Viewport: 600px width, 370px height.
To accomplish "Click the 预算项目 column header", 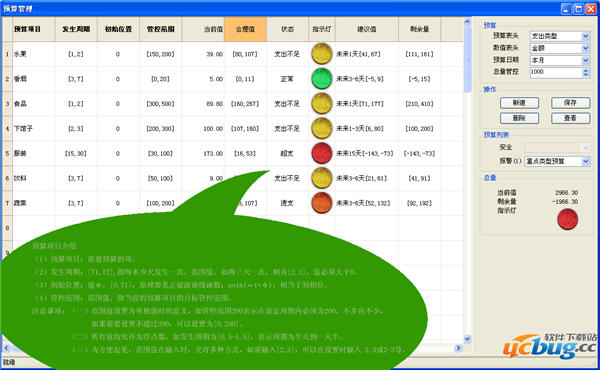I will pyautogui.click(x=34, y=29).
